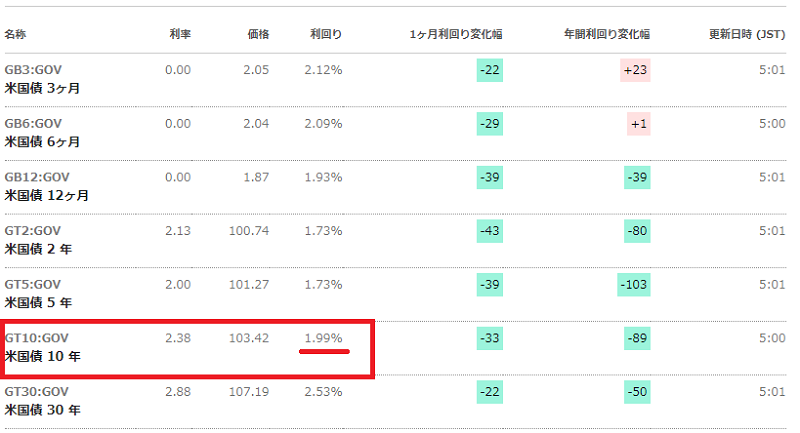800x433 pixels.
Task: Click the 価格 column header
Action: tap(258, 34)
